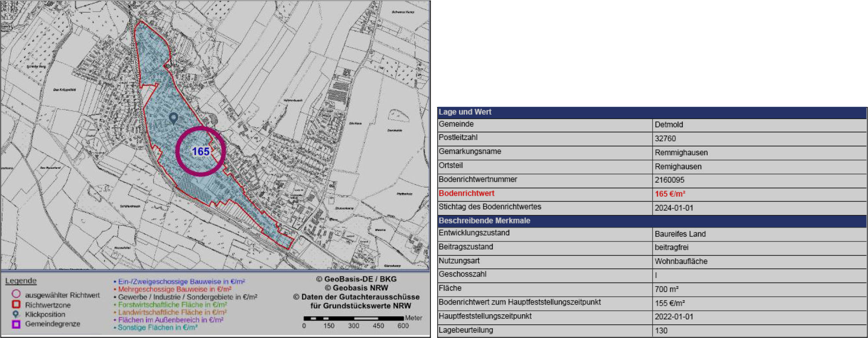This screenshot has width=868, height=338.
Task: Click the 'Lagebeurteilung' row label
Action: (x=466, y=330)
